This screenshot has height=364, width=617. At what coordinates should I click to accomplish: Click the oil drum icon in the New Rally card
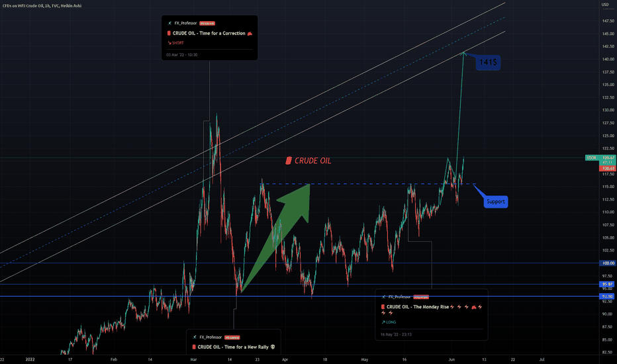click(194, 347)
